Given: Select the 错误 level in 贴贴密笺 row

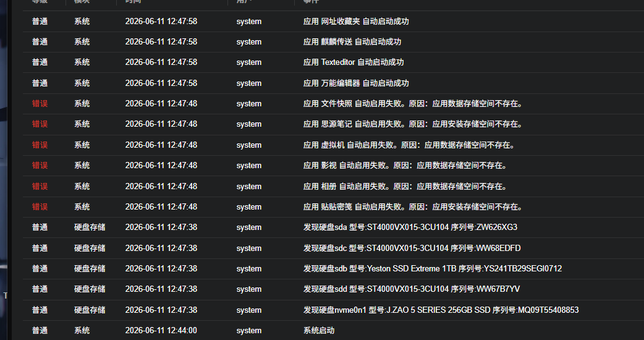Looking at the screenshot, I should (40, 207).
